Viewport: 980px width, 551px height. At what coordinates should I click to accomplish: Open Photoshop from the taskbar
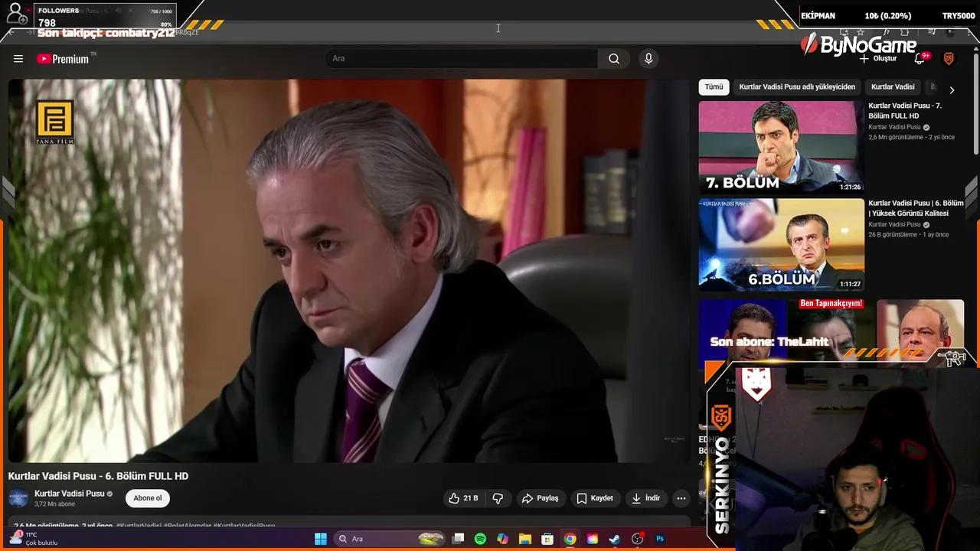point(660,539)
